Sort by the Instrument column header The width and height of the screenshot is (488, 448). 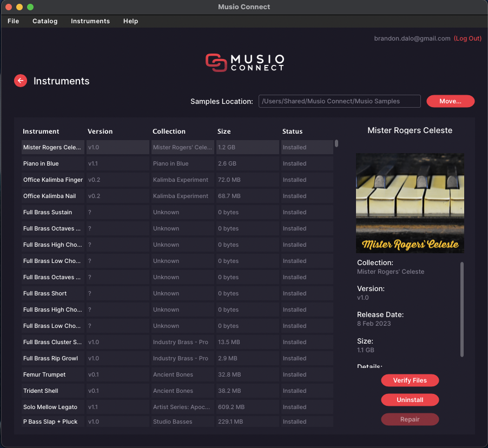41,131
